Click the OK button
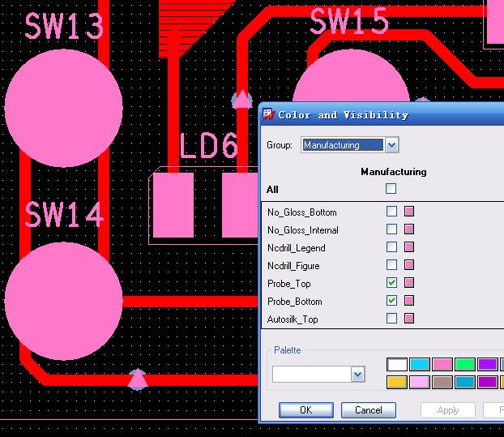This screenshot has height=437, width=504. (x=306, y=410)
